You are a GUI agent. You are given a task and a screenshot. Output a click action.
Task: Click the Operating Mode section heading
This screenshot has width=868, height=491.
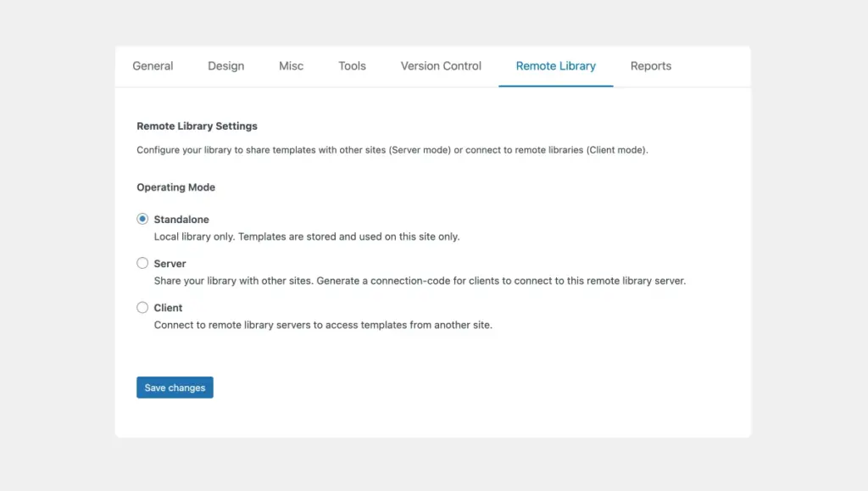coord(175,187)
